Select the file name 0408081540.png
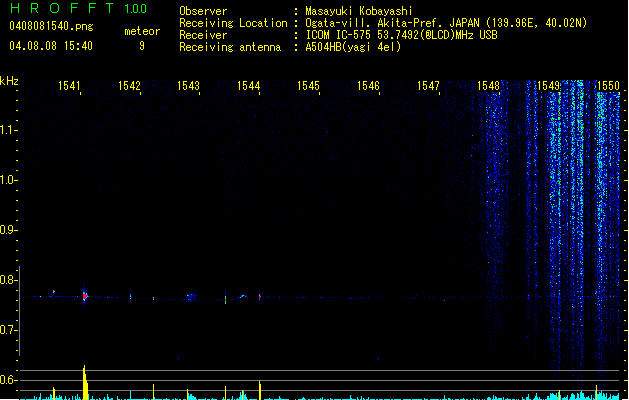 [51, 26]
